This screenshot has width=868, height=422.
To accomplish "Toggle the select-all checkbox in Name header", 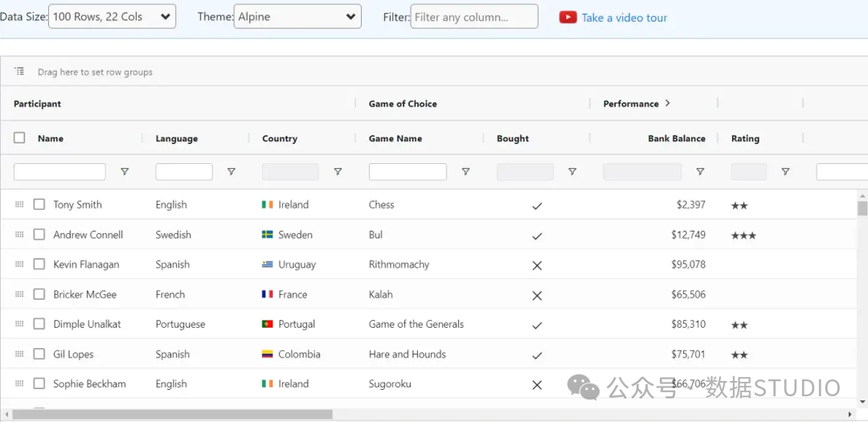I will pyautogui.click(x=19, y=138).
